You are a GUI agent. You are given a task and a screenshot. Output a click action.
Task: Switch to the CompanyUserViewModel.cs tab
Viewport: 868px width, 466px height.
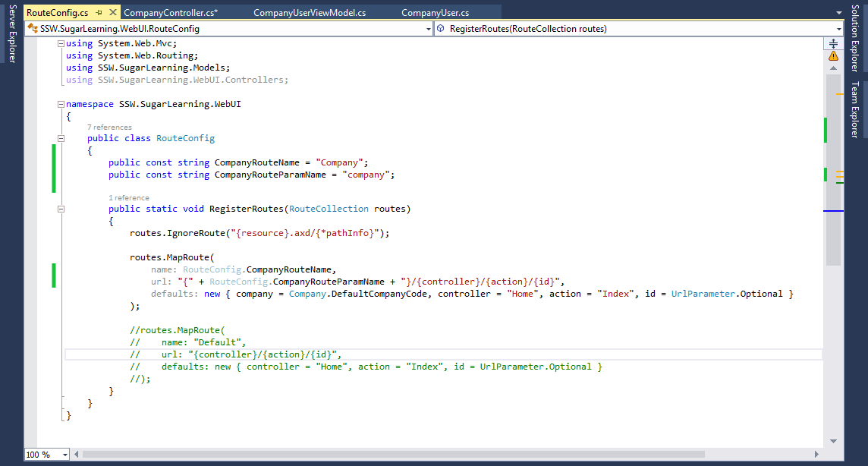(x=310, y=13)
